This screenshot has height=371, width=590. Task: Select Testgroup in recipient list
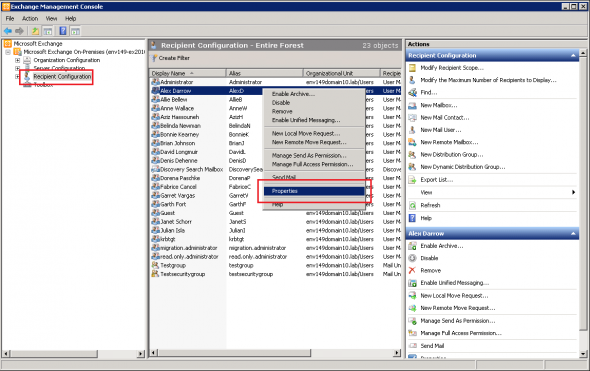pyautogui.click(x=173, y=266)
